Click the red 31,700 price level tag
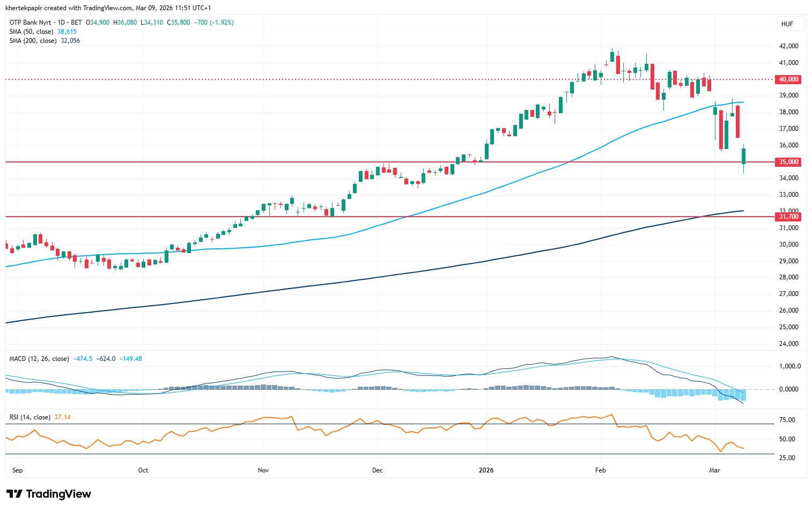This screenshot has width=812, height=510. (x=788, y=217)
